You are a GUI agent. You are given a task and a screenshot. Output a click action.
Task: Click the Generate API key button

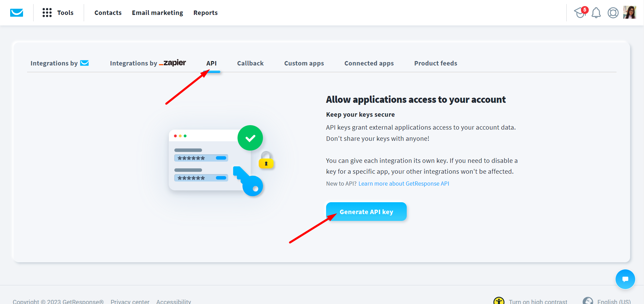point(366,212)
